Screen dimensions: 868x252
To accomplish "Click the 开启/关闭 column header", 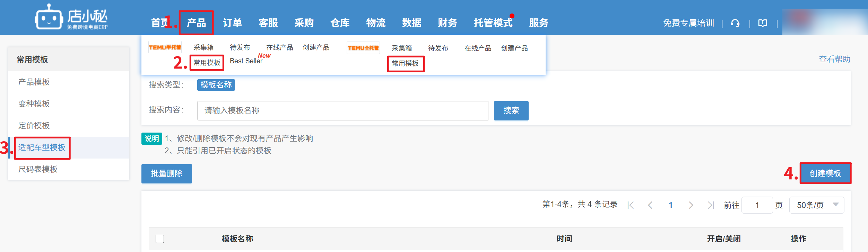I will pyautogui.click(x=724, y=239).
